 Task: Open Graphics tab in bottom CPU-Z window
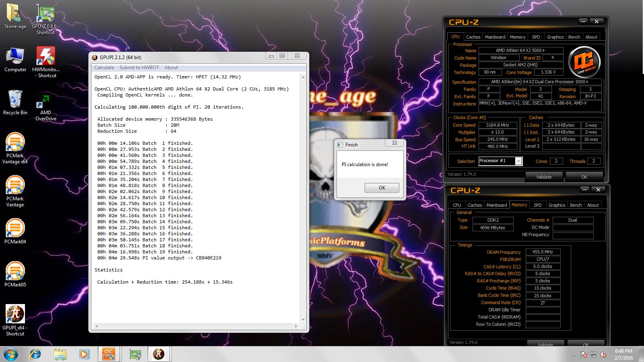click(557, 205)
